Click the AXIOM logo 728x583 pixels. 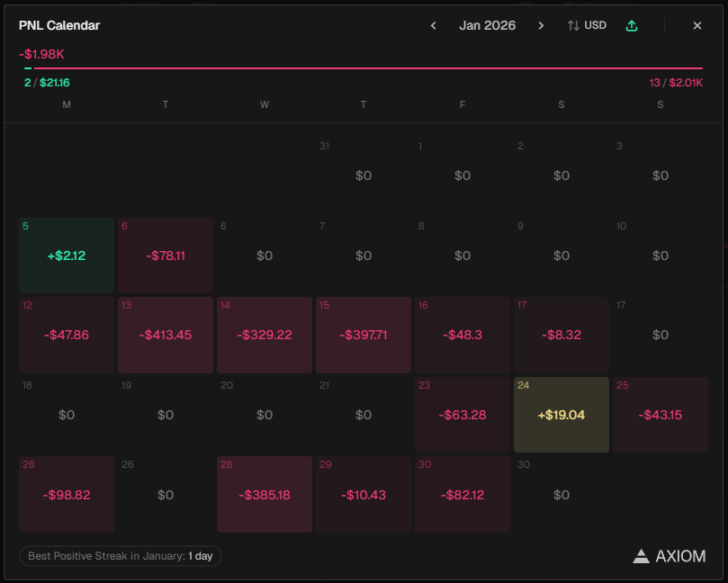pyautogui.click(x=669, y=556)
